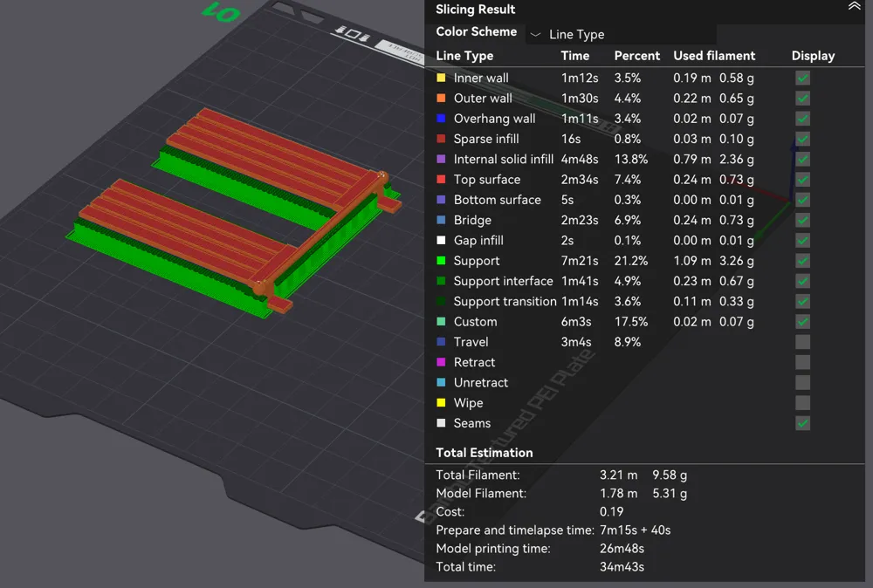This screenshot has width=873, height=588.
Task: Uncheck Inner wall display checkbox
Action: coord(802,78)
